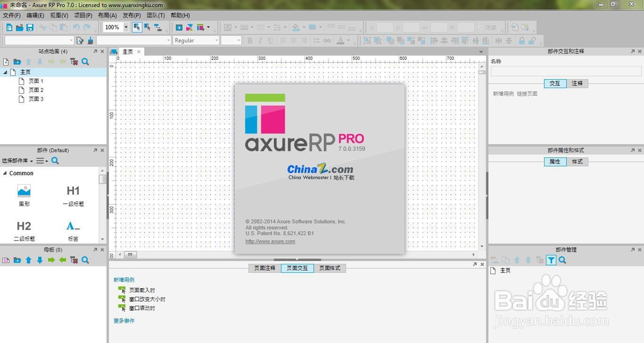Pick the label (标签) text widget
The height and width of the screenshot is (343, 644).
73,230
